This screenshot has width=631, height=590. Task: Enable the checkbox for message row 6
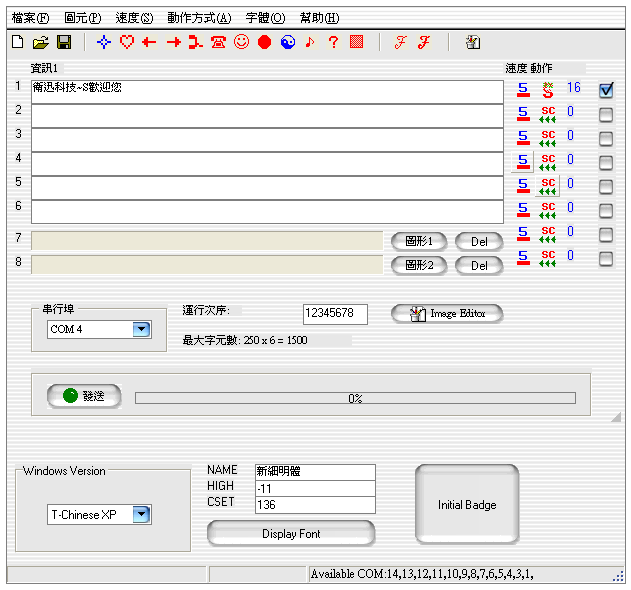click(x=606, y=210)
